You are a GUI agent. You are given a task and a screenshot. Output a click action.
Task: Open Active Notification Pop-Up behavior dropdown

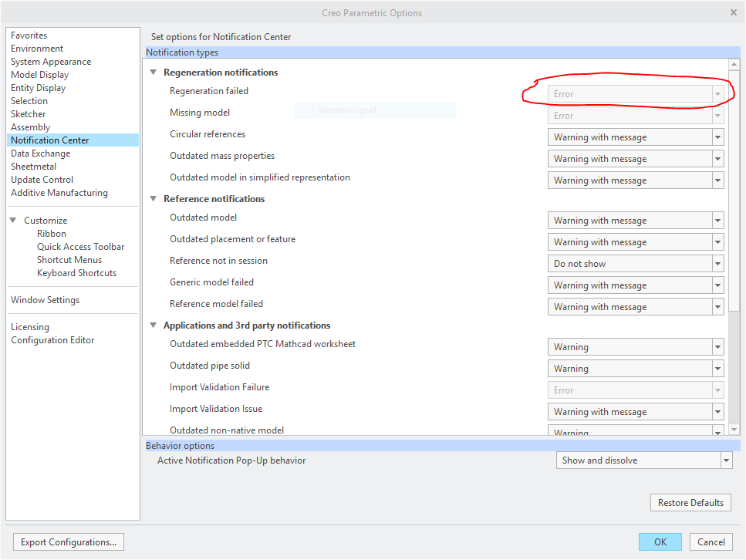coord(644,460)
